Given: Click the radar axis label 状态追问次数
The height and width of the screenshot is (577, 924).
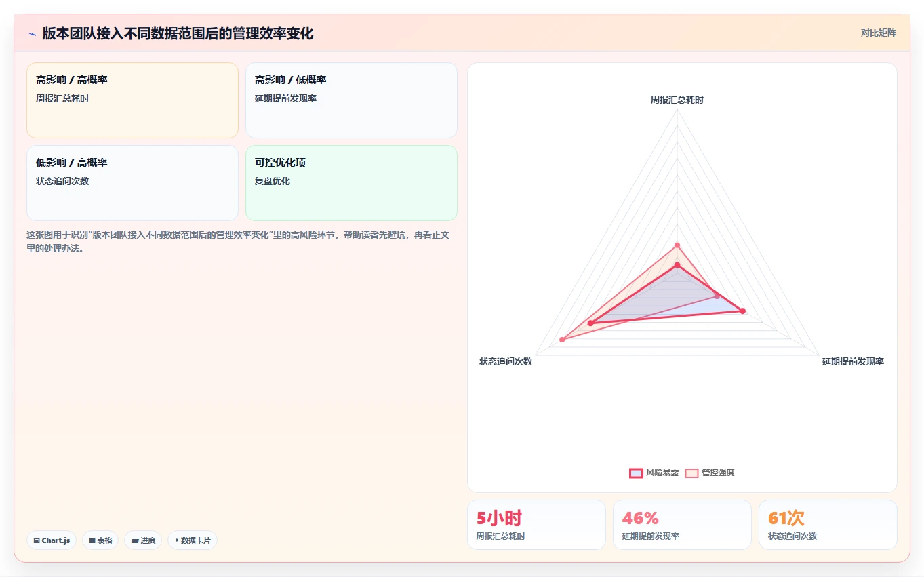Looking at the screenshot, I should tap(506, 361).
